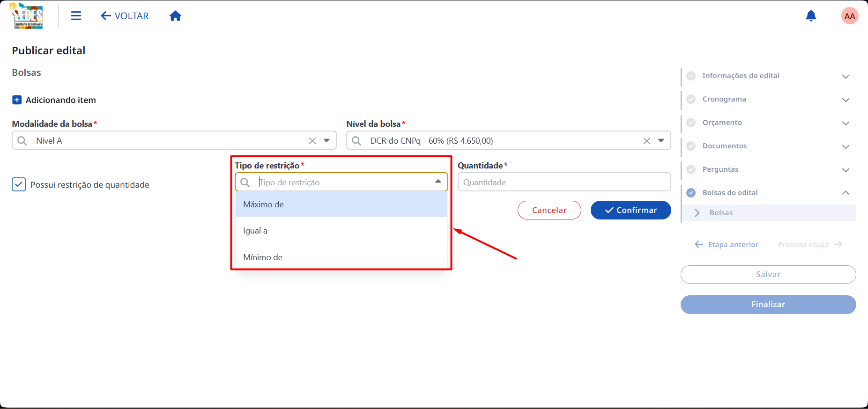Click the Tipo de restrição search icon
The image size is (868, 409).
point(245,182)
